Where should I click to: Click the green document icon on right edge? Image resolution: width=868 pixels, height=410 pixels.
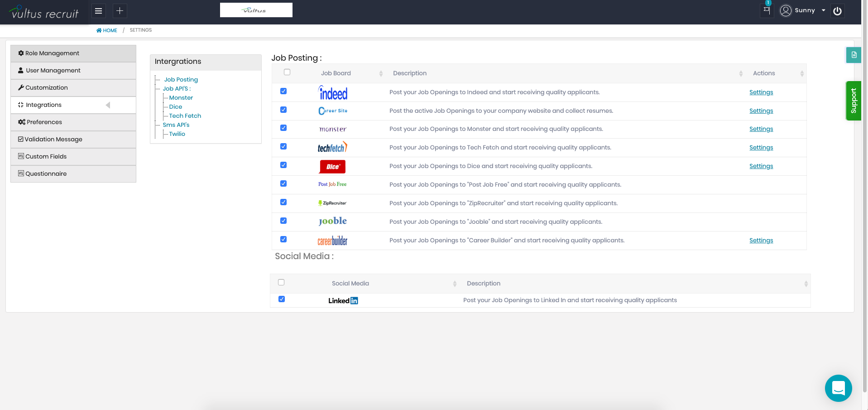pos(854,55)
